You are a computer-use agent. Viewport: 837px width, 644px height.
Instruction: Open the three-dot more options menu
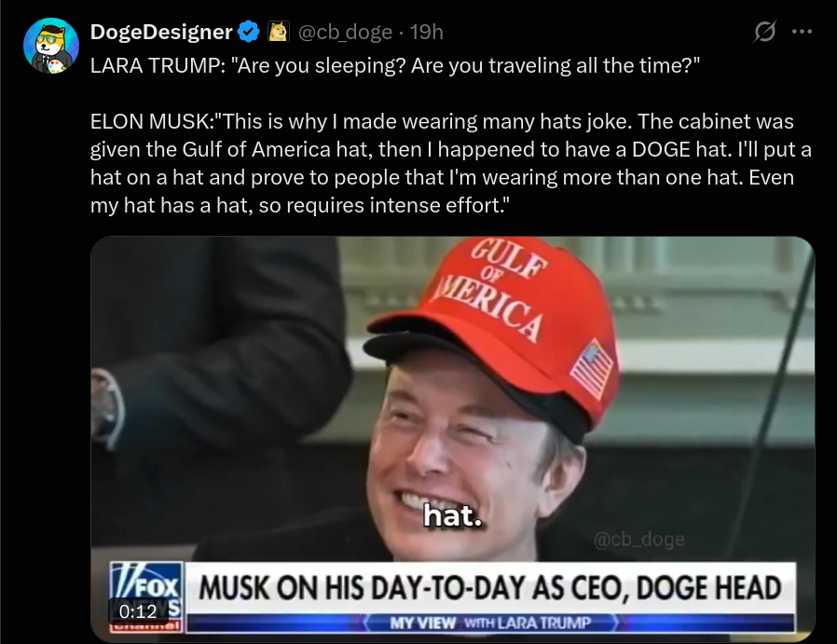click(x=802, y=32)
